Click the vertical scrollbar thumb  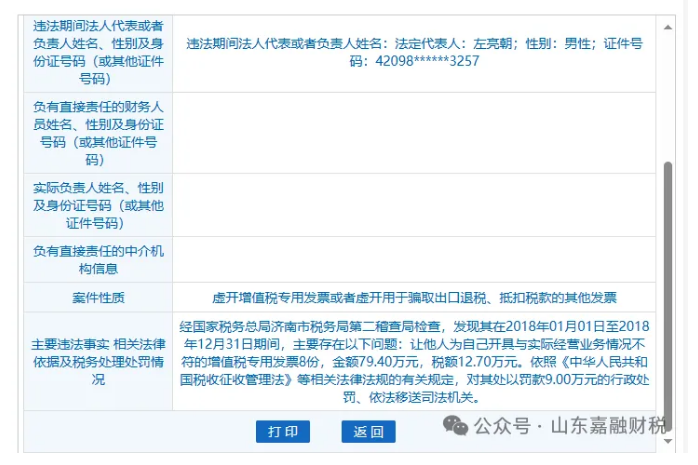tap(667, 296)
